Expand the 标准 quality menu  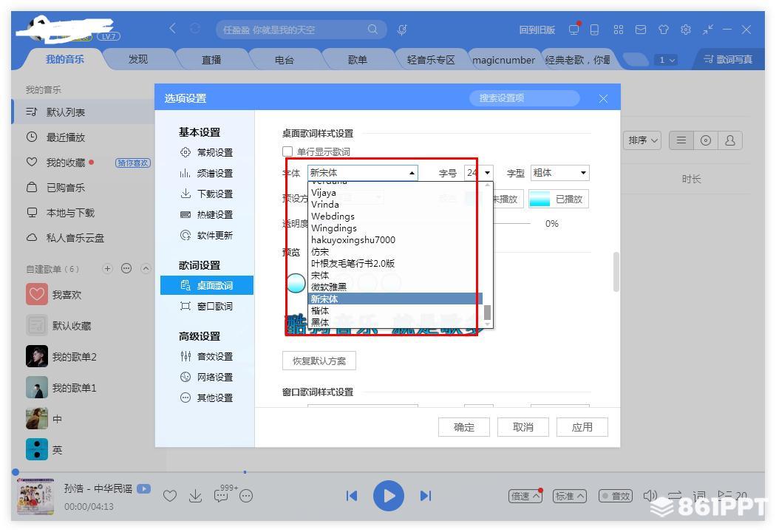point(570,496)
